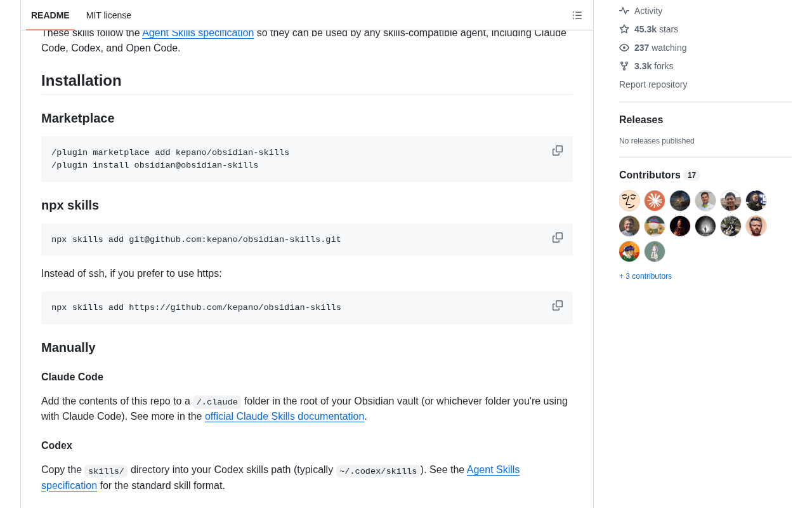Open the last contributor avatar in first row
The image size is (812, 508).
click(x=756, y=201)
